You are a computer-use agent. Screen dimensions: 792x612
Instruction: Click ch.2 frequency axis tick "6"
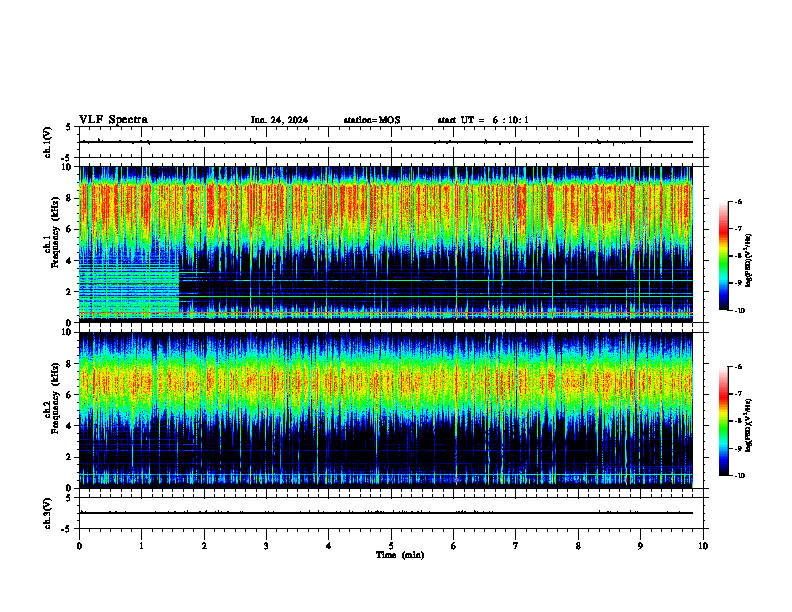click(x=69, y=395)
